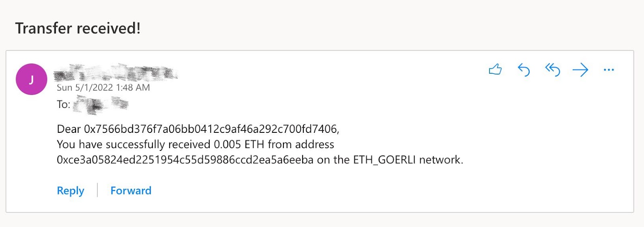Click the blurred recipient after To:
Screen dimensions: 644x227
point(101,105)
